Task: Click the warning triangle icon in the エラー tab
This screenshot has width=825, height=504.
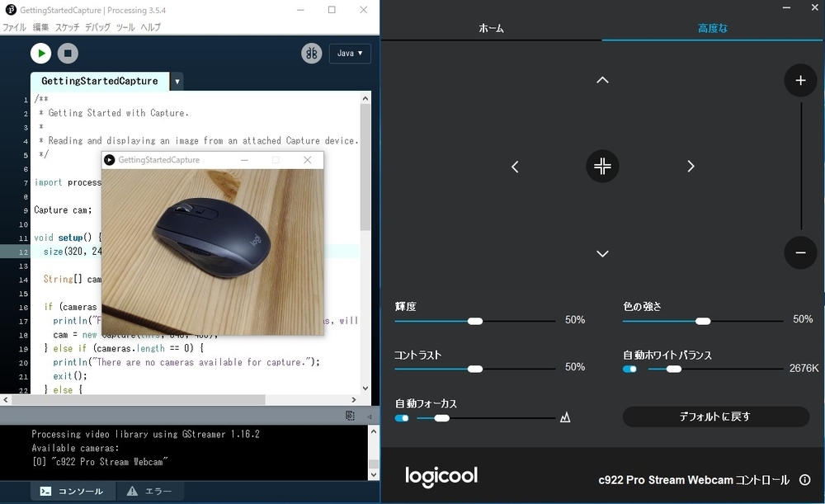Action: pyautogui.click(x=132, y=491)
